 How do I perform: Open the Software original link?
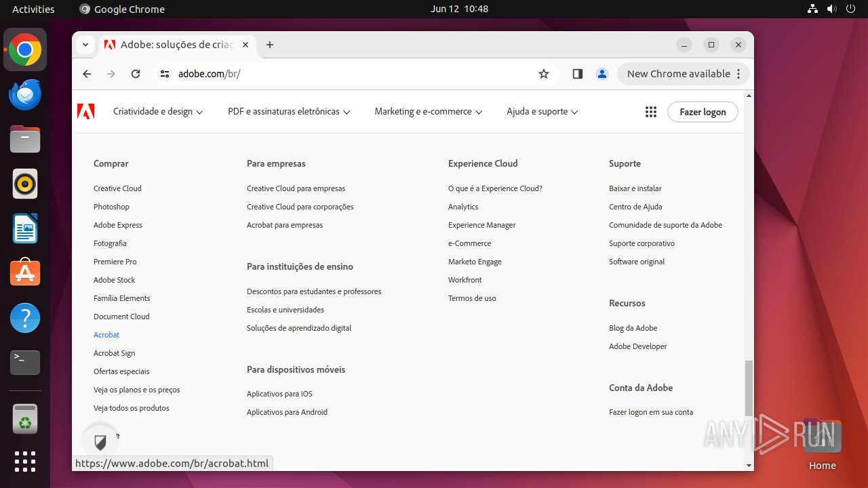click(x=637, y=262)
